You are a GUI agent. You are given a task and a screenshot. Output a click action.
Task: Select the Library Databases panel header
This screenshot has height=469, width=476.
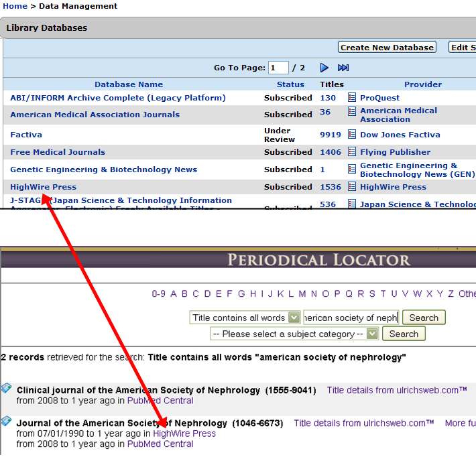238,27
